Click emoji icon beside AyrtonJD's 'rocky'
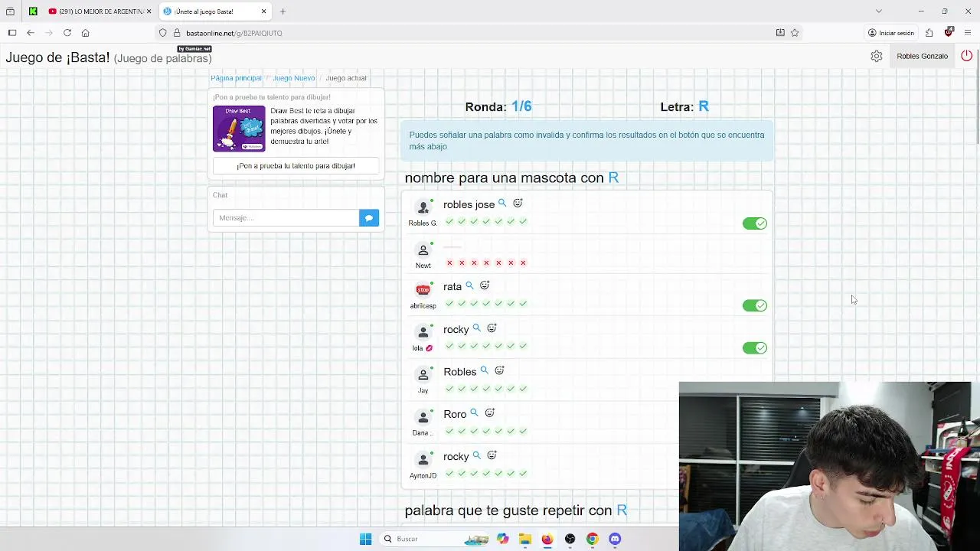This screenshot has height=551, width=980. tap(492, 455)
